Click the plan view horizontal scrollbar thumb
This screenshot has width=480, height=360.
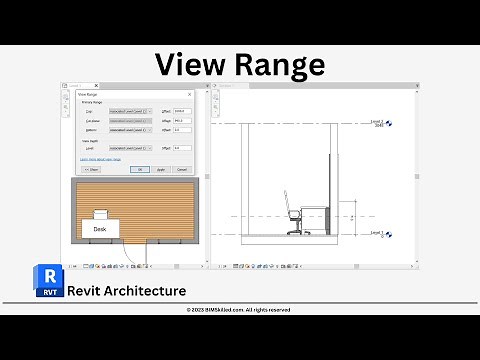click(x=177, y=266)
